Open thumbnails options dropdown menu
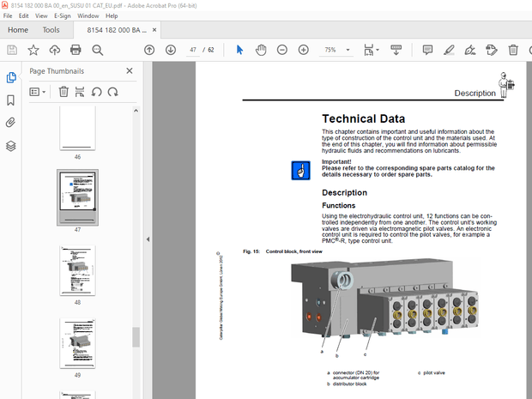The width and height of the screenshot is (532, 399). pyautogui.click(x=37, y=92)
